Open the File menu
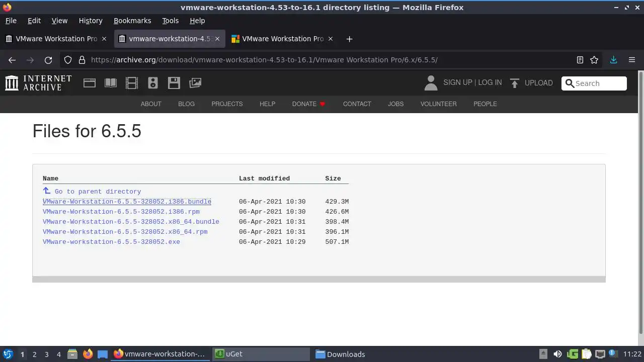The image size is (644, 362). coord(11,21)
